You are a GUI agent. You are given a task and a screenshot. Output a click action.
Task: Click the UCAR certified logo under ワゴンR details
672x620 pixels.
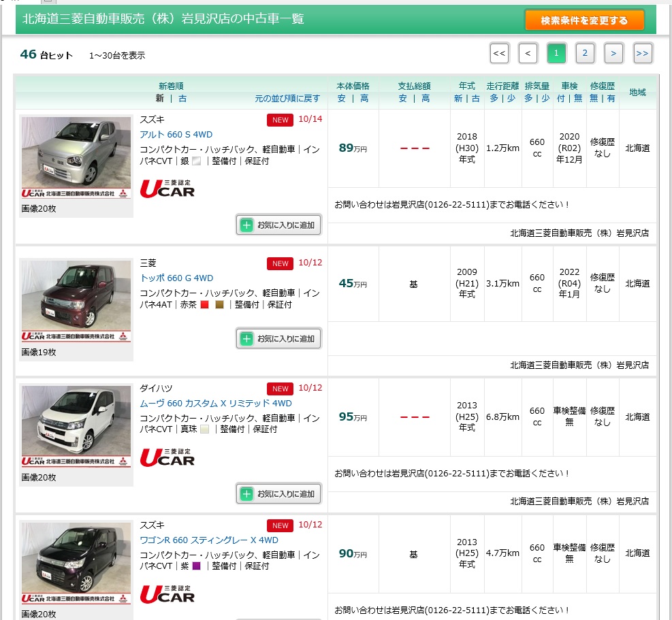(167, 594)
